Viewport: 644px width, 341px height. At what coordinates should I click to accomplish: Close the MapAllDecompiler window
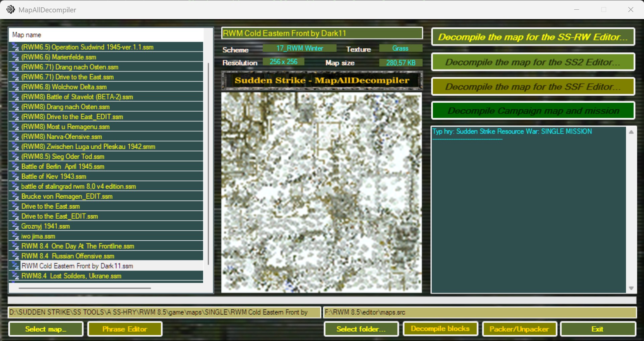631,9
